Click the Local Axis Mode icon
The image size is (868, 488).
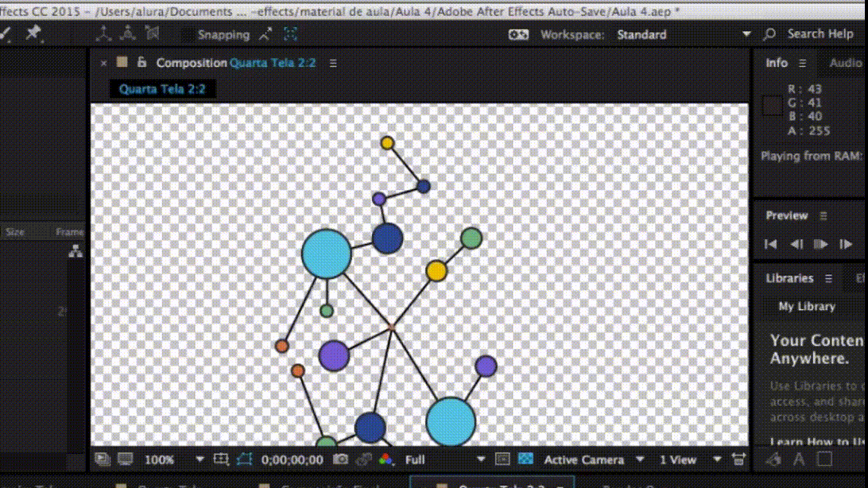click(103, 33)
